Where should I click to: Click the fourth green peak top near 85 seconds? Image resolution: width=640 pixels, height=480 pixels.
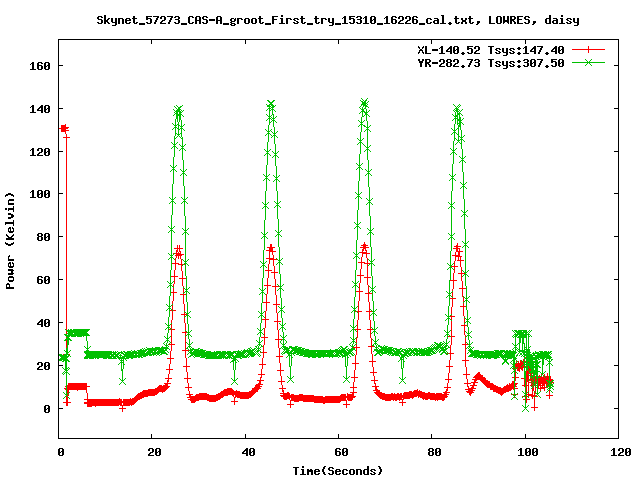tap(457, 108)
